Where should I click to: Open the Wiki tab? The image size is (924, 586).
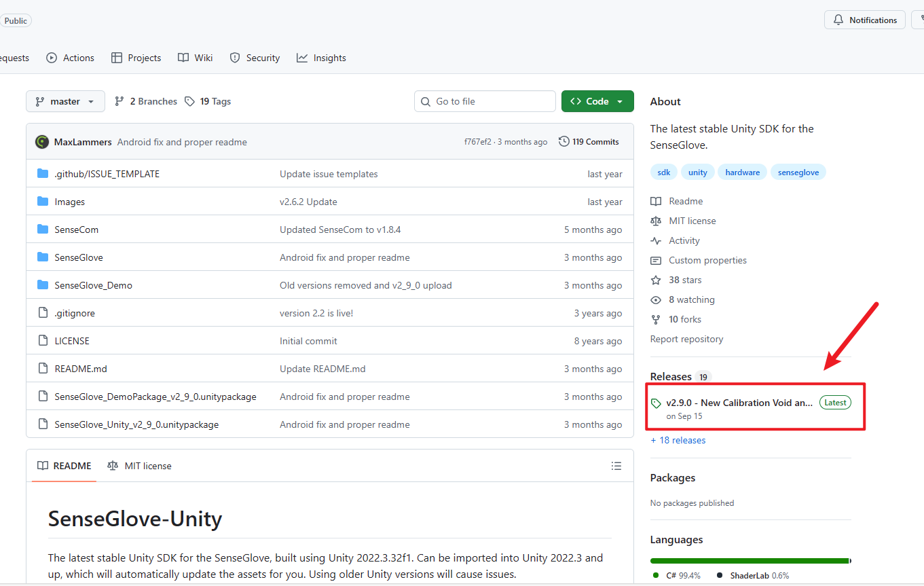(195, 58)
